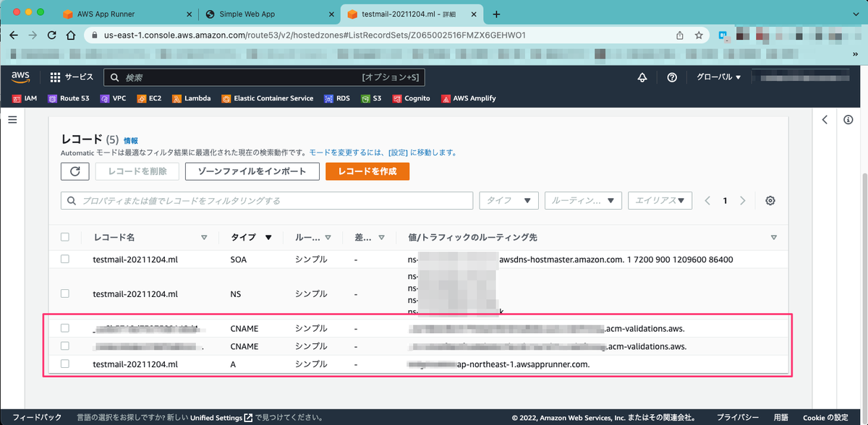This screenshot has height=425, width=868.
Task: Reload the browser page
Action: coord(51,35)
